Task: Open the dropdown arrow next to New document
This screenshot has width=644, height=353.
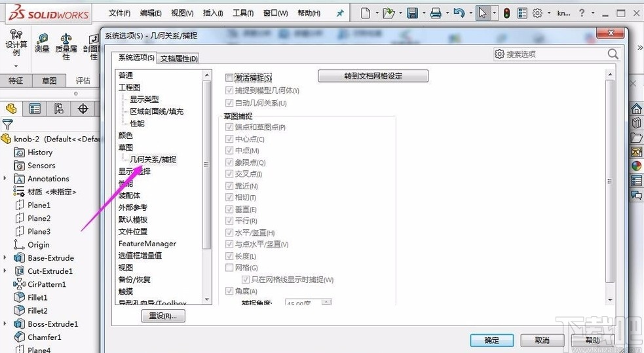Action: (377, 13)
